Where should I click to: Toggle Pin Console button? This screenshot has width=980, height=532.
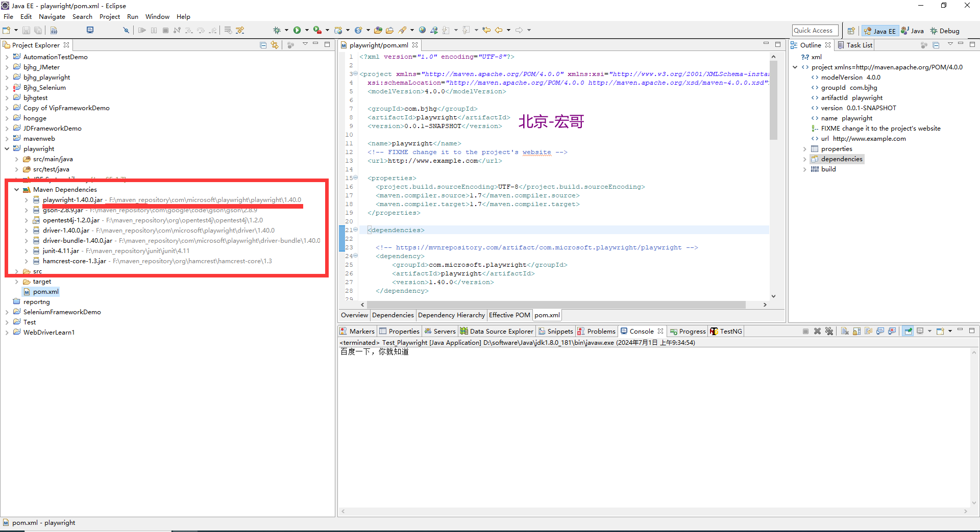pos(908,332)
